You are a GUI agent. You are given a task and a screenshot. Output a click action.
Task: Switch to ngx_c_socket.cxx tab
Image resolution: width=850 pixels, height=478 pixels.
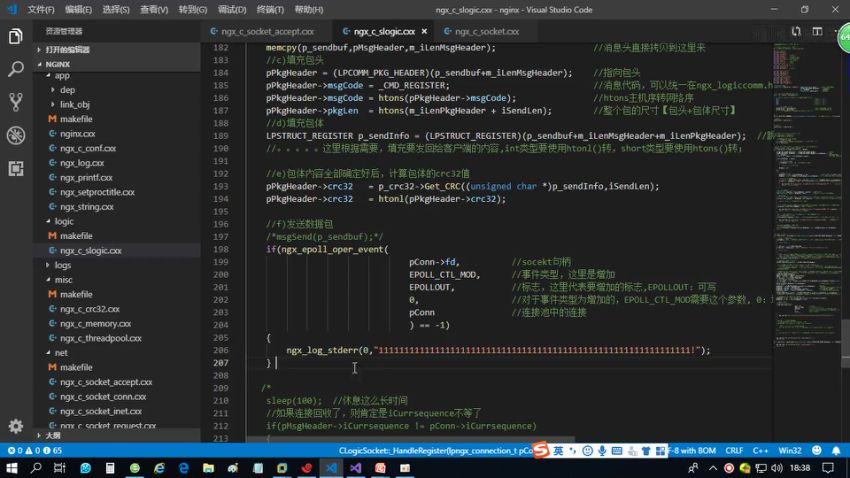[486, 31]
